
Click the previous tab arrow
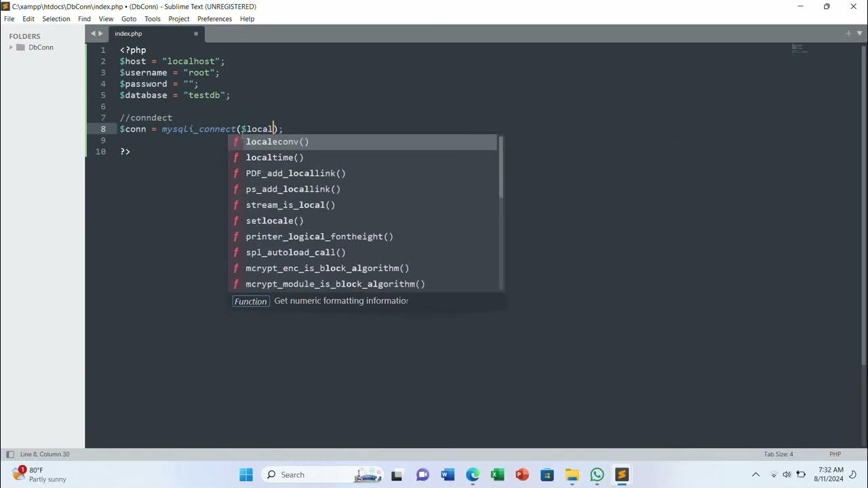click(x=94, y=33)
